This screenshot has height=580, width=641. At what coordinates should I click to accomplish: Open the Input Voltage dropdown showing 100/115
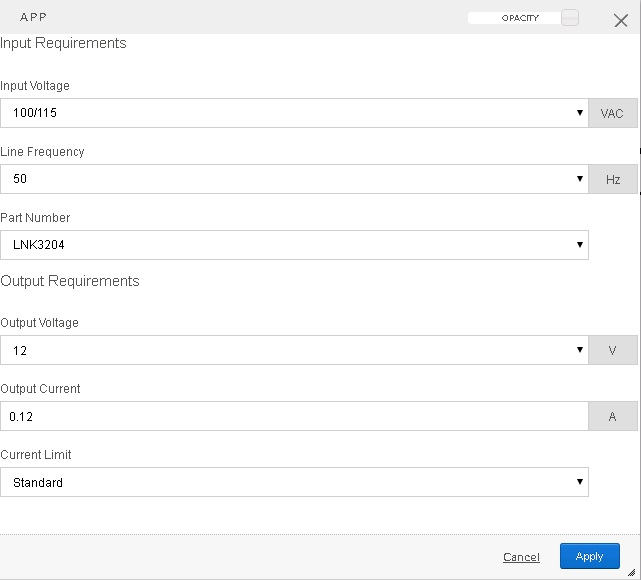(x=294, y=113)
